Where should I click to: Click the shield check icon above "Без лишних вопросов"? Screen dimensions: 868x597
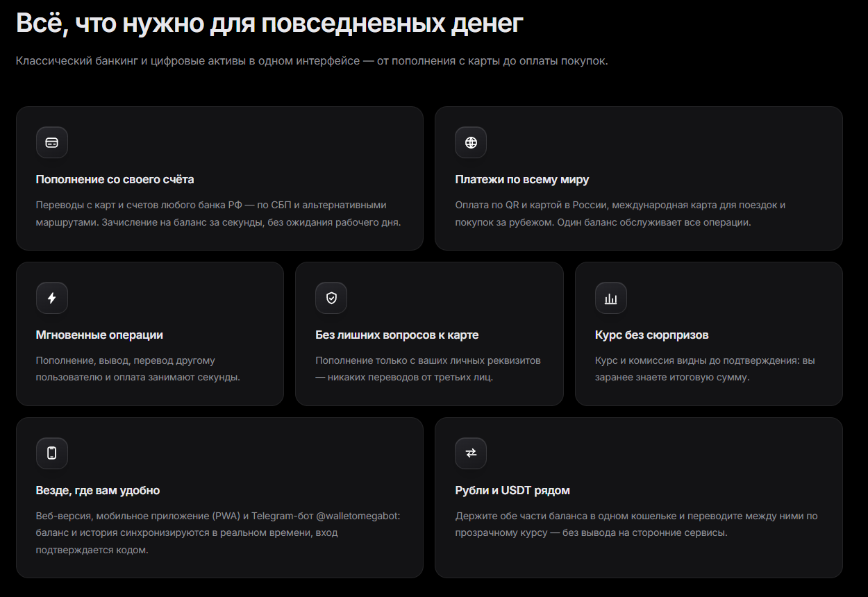coord(331,298)
